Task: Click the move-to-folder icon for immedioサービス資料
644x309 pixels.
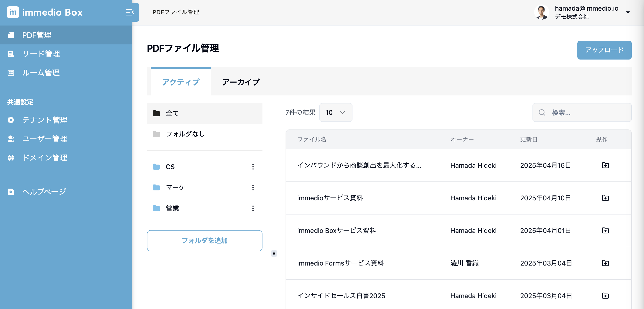Action: pos(605,198)
